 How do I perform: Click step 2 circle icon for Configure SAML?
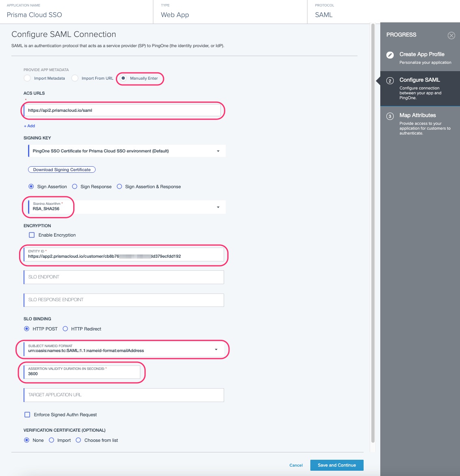tap(390, 81)
